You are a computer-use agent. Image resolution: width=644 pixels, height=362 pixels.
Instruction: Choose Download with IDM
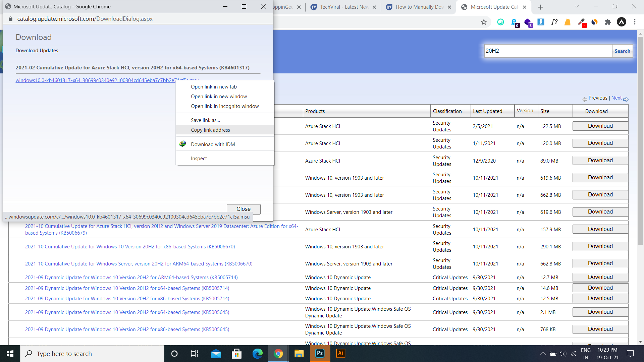pyautogui.click(x=225, y=144)
